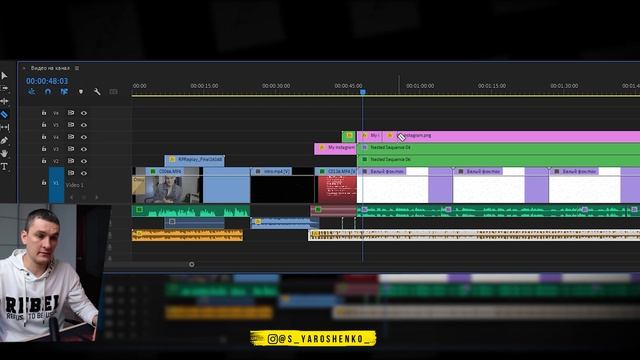This screenshot has width=640, height=360.
Task: Toggle lock on track V4
Action: tap(44, 137)
